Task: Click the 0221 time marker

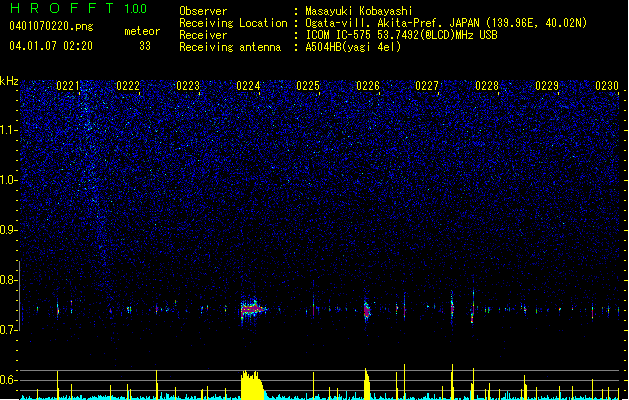Action: point(68,86)
